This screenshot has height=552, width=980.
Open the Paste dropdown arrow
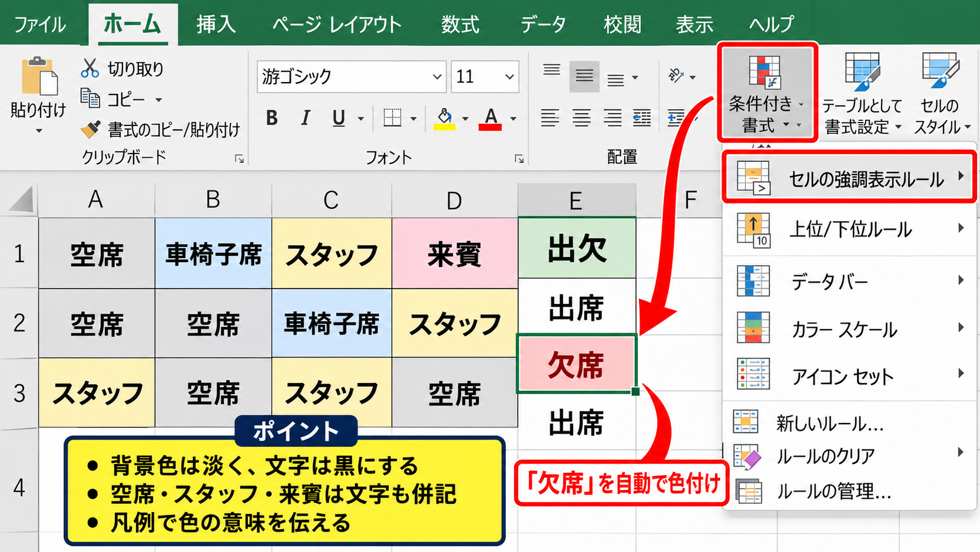39,131
